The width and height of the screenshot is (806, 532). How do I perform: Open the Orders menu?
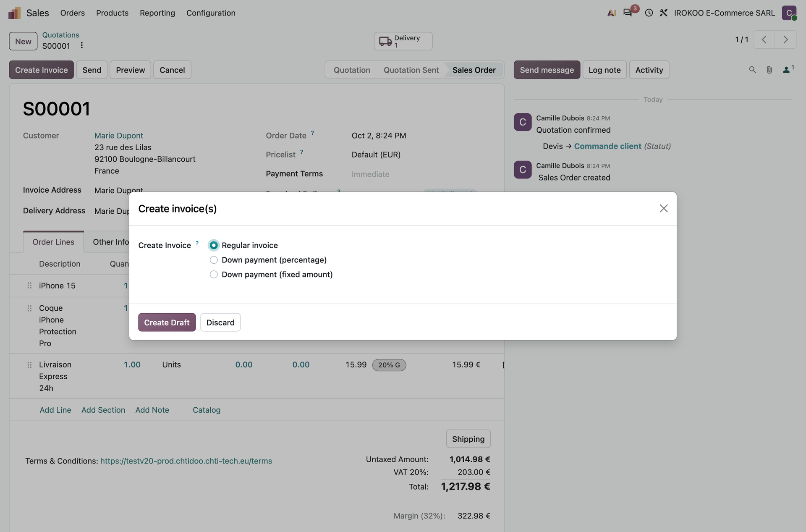pos(72,13)
